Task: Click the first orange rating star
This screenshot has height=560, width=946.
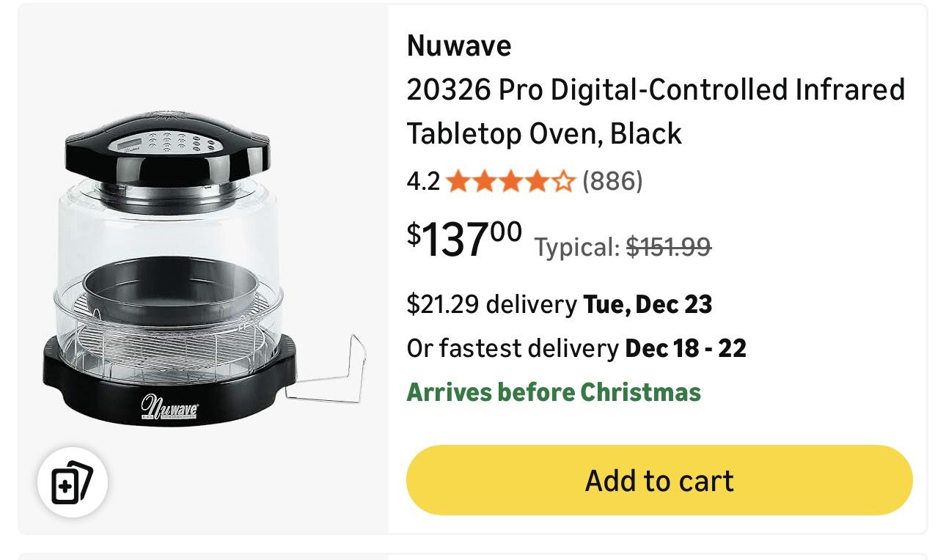Action: tap(458, 181)
